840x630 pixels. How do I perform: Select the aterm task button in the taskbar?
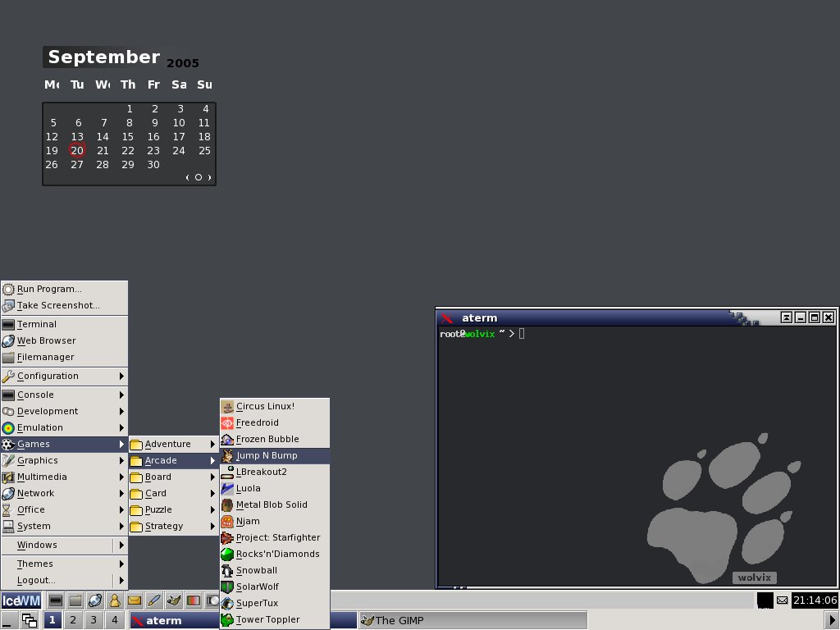click(x=174, y=620)
